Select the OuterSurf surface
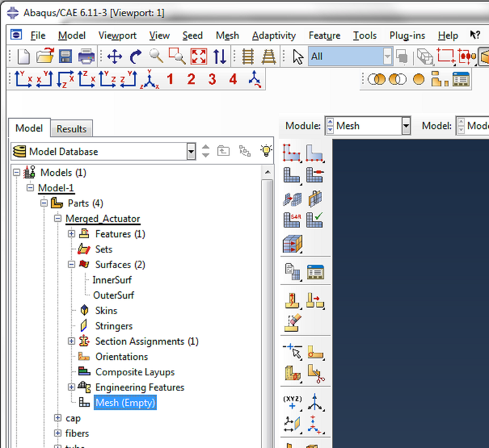This screenshot has width=489, height=448. [x=113, y=295]
